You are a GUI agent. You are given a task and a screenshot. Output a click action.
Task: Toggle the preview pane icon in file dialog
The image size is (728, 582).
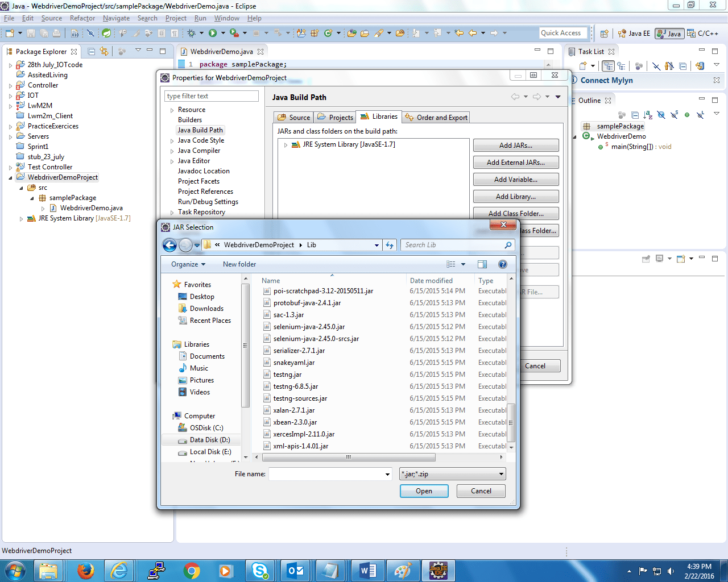[482, 264]
